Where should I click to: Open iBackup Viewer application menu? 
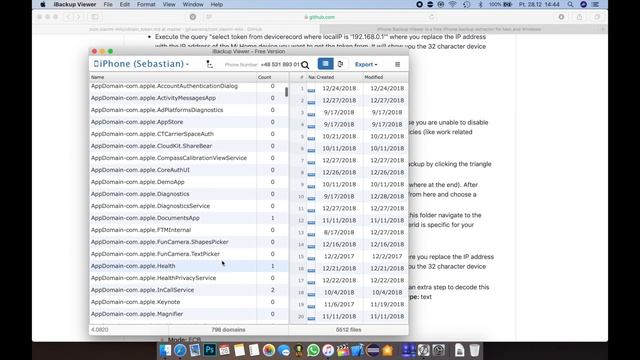click(75, 4)
